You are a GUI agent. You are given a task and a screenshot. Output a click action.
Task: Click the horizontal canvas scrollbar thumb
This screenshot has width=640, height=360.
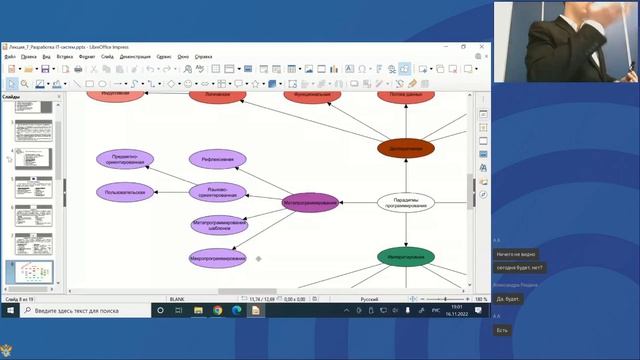click(247, 291)
